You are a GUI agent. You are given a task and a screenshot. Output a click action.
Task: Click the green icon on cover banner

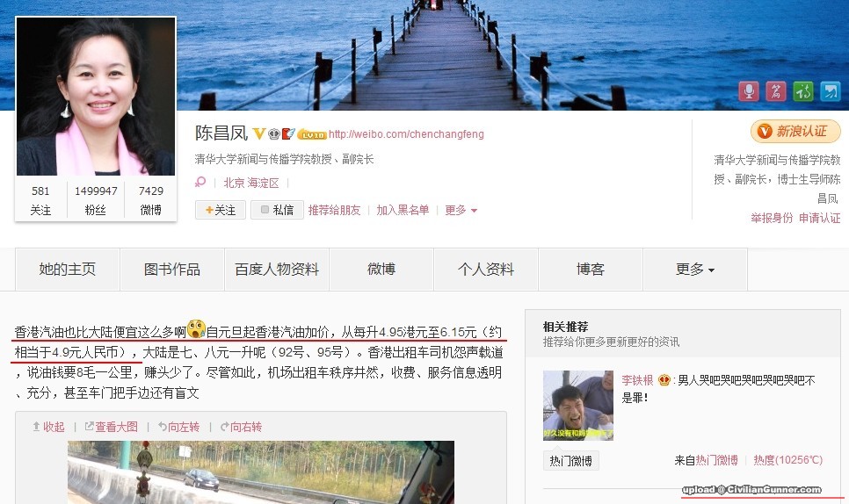tap(803, 91)
